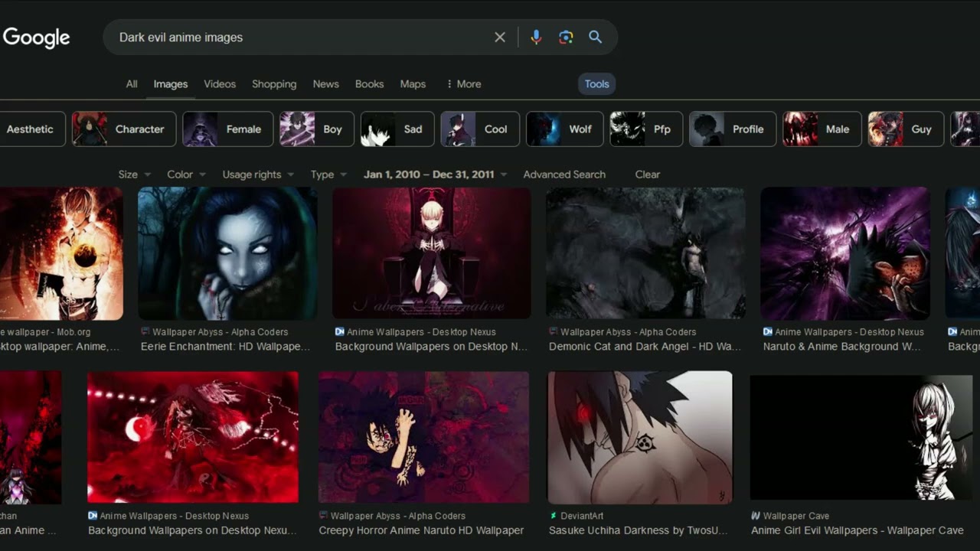
Task: Apply the Sad filter chip
Action: 397,129
